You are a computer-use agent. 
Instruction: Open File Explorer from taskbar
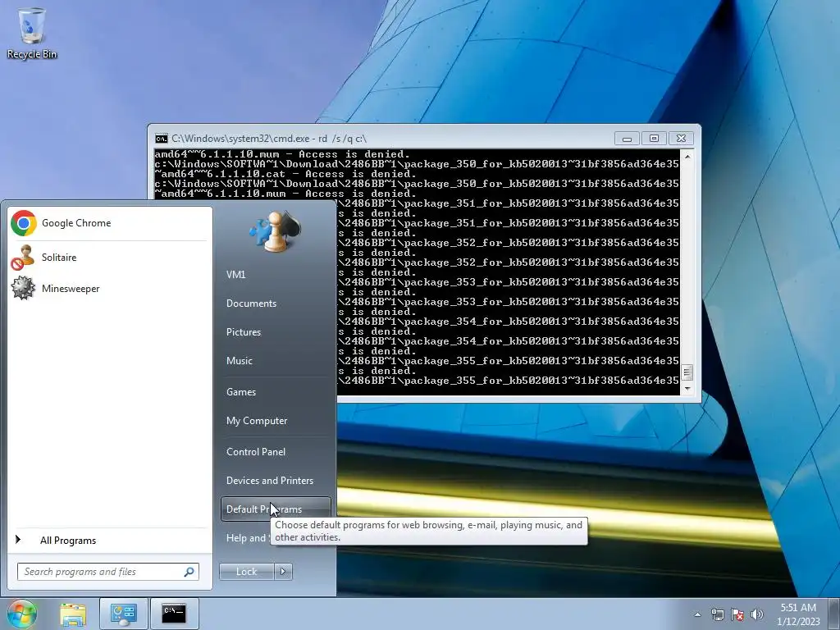pos(73,614)
